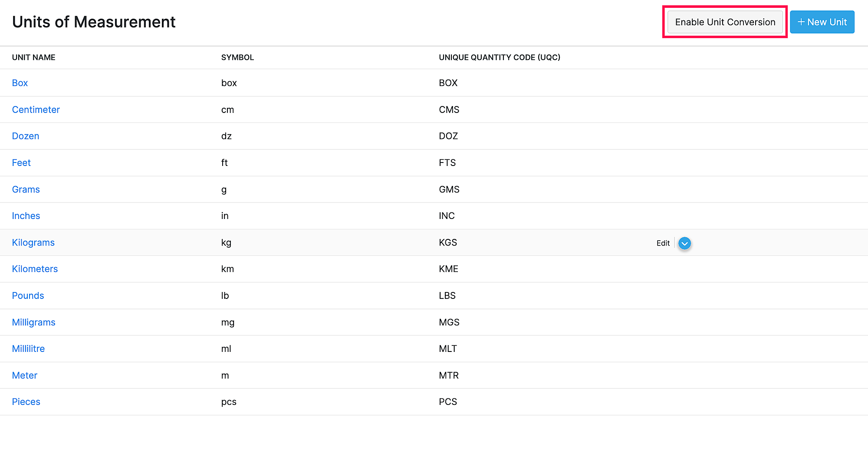The image size is (868, 464).
Task: Click the New Unit button
Action: pyautogui.click(x=822, y=22)
